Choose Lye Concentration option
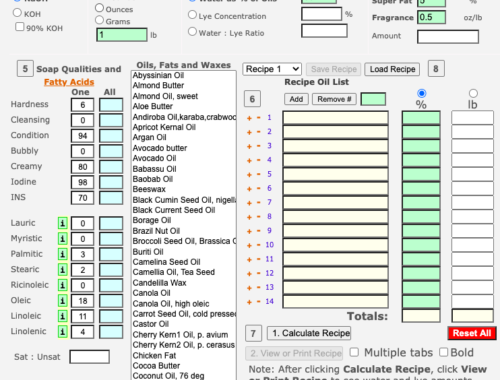Viewport: 500px width, 380px height. [x=192, y=15]
